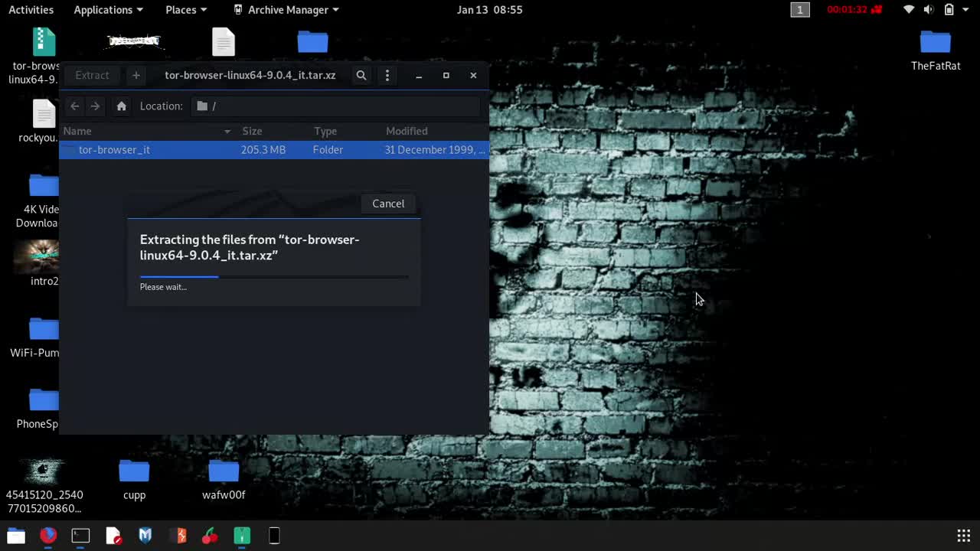Viewport: 980px width, 551px height.
Task: Click the workspace 1 indicator
Action: (800, 10)
